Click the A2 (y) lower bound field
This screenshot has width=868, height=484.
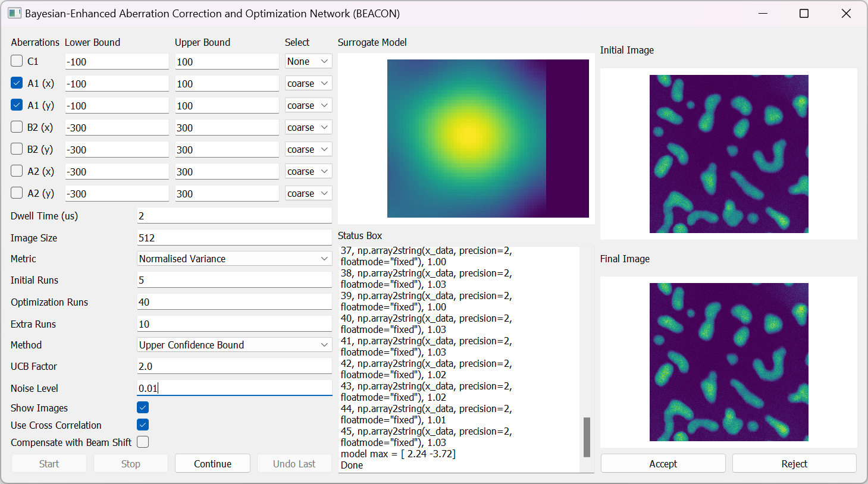click(117, 193)
